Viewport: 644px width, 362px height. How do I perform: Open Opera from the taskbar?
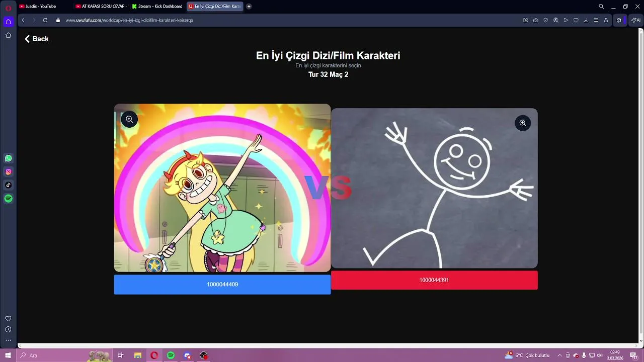tap(154, 355)
